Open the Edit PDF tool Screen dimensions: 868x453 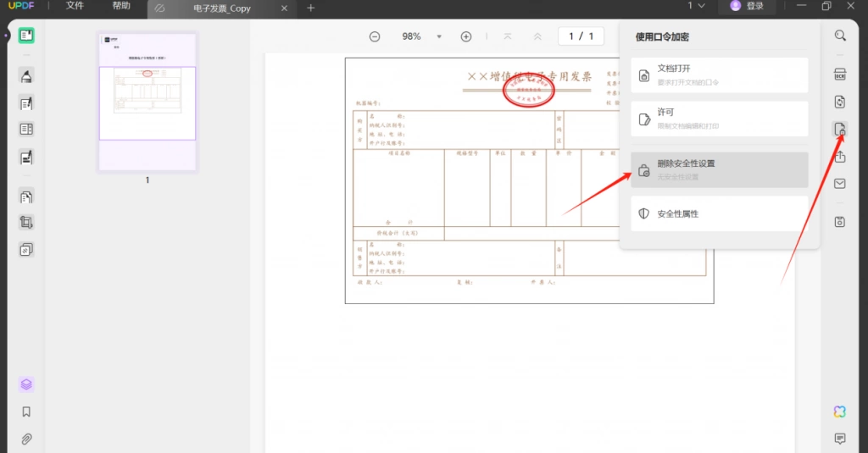[x=26, y=103]
